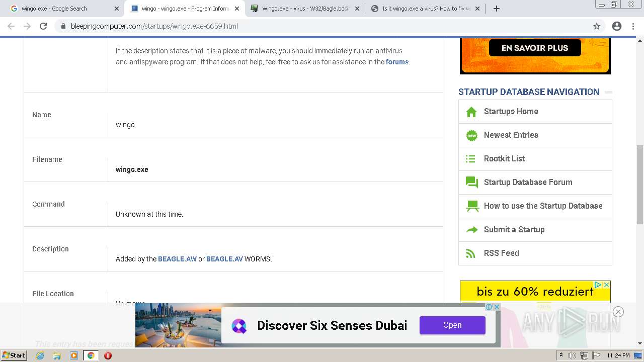This screenshot has height=362, width=644.
Task: Switch to 'Is it wingo.exe a virus' tab
Action: tap(425, 9)
